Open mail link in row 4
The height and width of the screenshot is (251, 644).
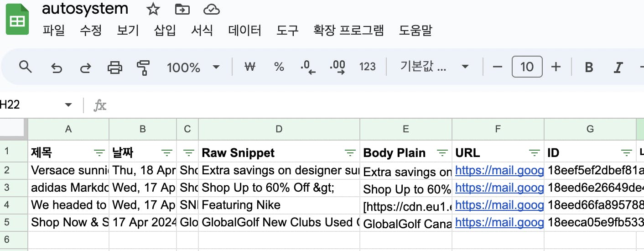click(499, 205)
